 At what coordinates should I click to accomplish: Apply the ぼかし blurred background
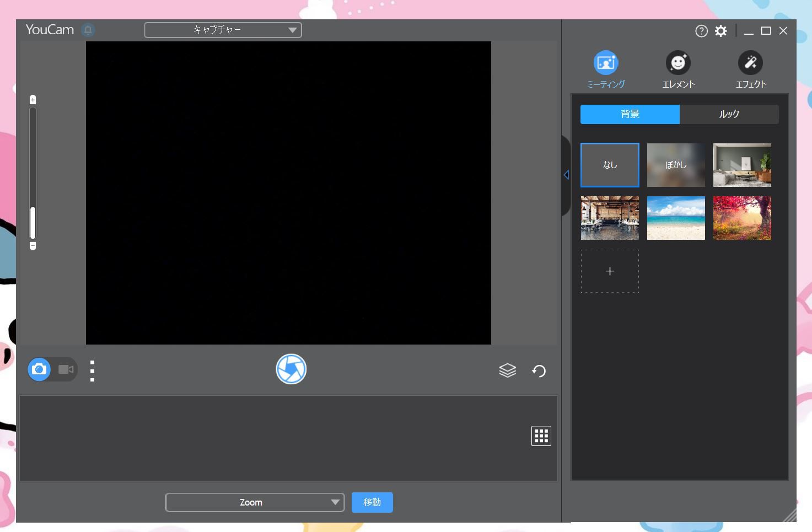tap(675, 165)
